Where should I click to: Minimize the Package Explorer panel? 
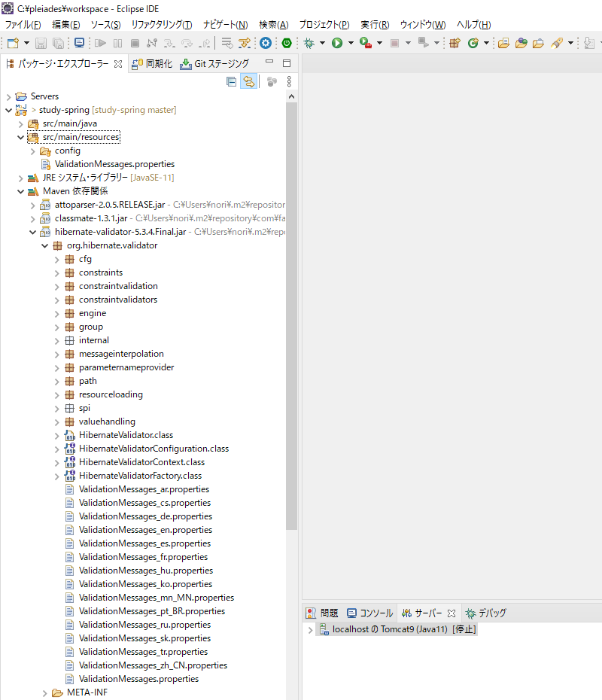269,62
